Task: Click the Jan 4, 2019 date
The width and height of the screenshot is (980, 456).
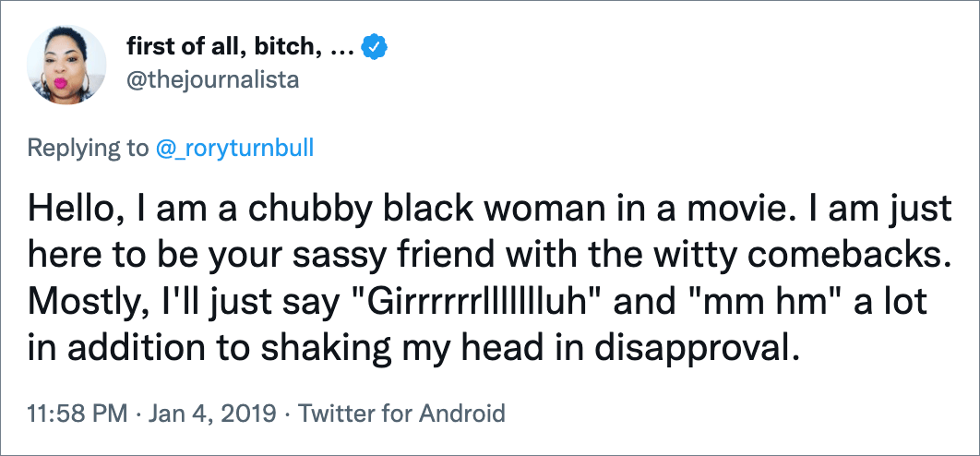Action: click(x=212, y=414)
